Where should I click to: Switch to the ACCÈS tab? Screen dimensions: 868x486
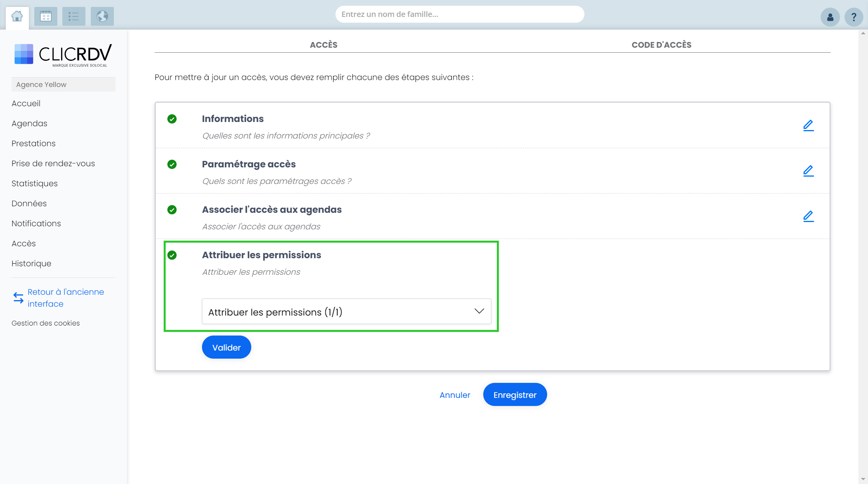tap(324, 45)
